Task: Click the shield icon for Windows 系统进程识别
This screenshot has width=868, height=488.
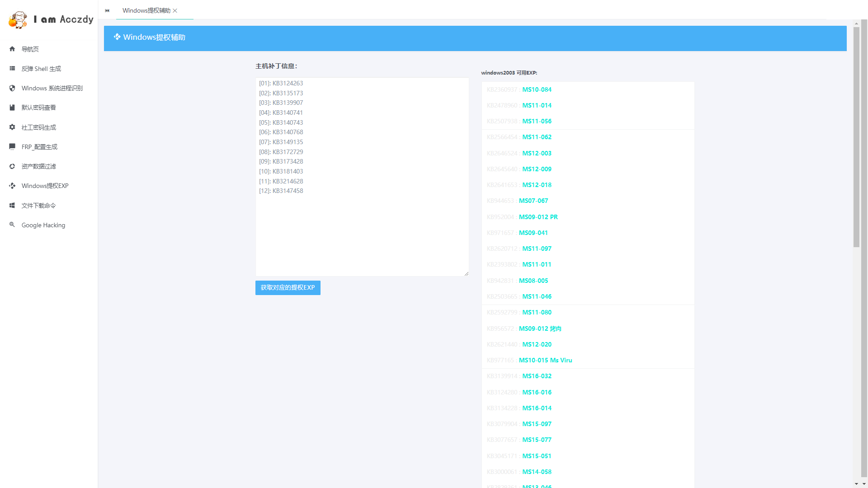Action: coord(12,88)
